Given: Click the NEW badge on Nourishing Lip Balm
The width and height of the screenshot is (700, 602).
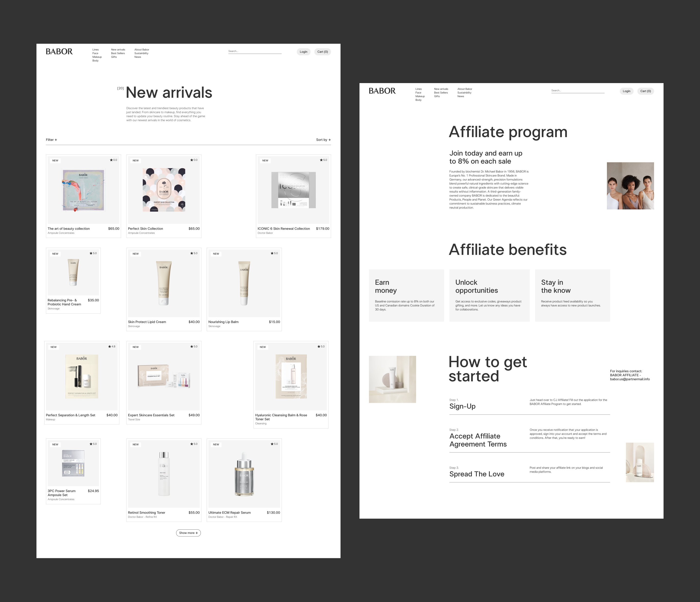Looking at the screenshot, I should tap(216, 254).
